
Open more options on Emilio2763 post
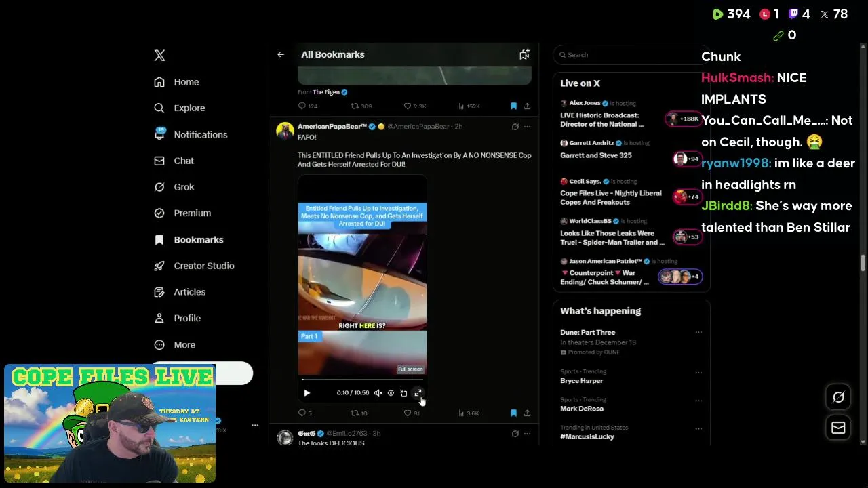pos(527,434)
